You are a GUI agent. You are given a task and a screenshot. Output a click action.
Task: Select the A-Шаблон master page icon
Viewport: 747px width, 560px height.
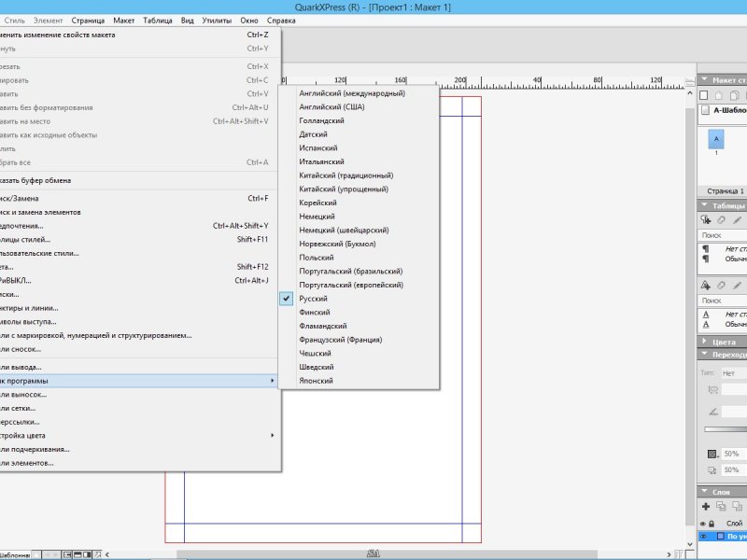tap(705, 110)
